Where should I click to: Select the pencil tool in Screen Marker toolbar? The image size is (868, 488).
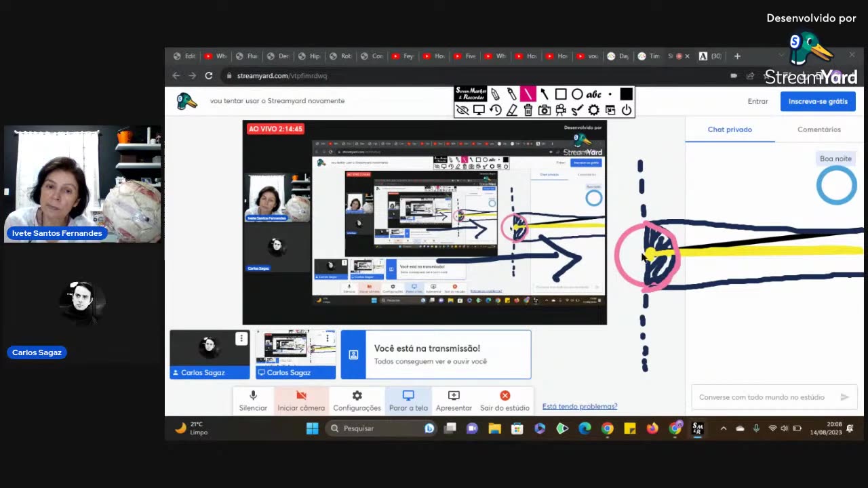pos(496,94)
